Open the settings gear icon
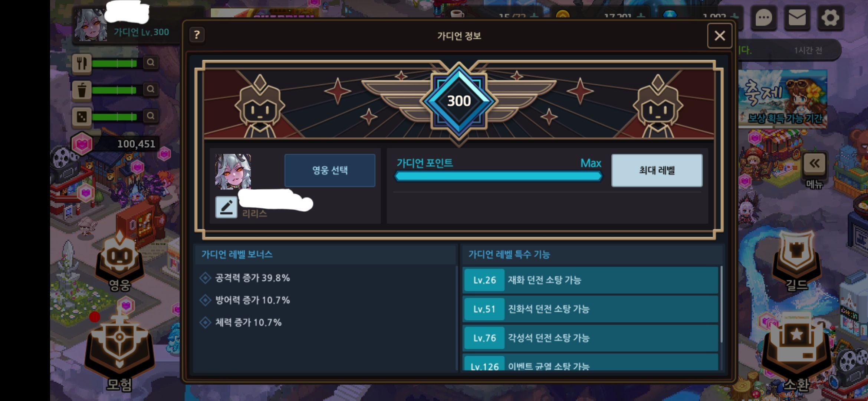Screen dimensions: 868x401 coord(830,17)
